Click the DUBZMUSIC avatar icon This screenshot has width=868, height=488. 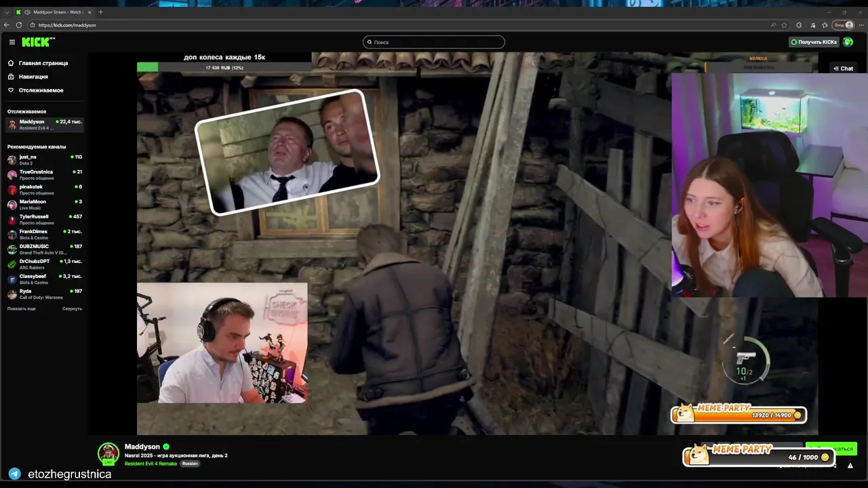12,249
